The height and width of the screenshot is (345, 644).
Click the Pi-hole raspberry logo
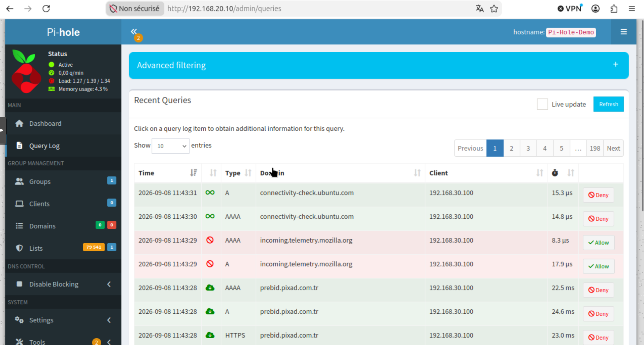coord(26,71)
